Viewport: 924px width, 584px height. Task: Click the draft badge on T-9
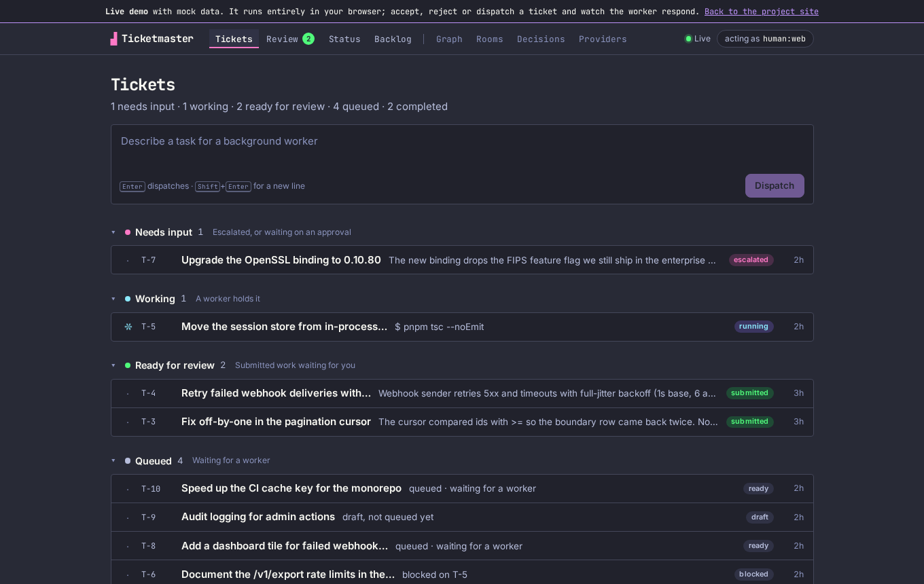click(x=760, y=517)
